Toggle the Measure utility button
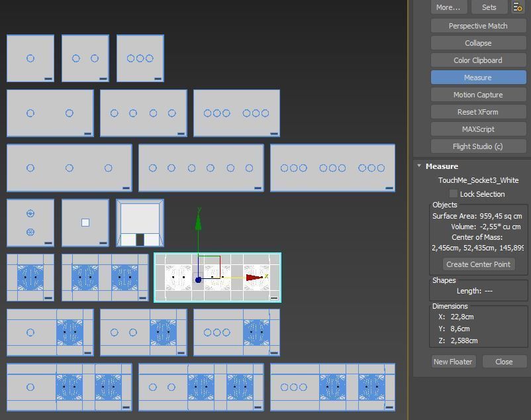The width and height of the screenshot is (531, 420). click(x=478, y=78)
